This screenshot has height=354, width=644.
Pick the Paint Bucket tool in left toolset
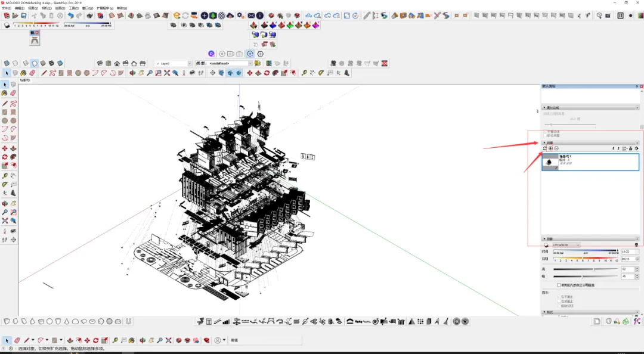pos(5,93)
